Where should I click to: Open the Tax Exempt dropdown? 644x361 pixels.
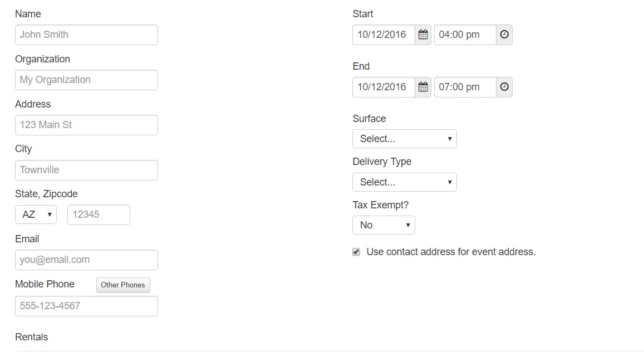384,225
